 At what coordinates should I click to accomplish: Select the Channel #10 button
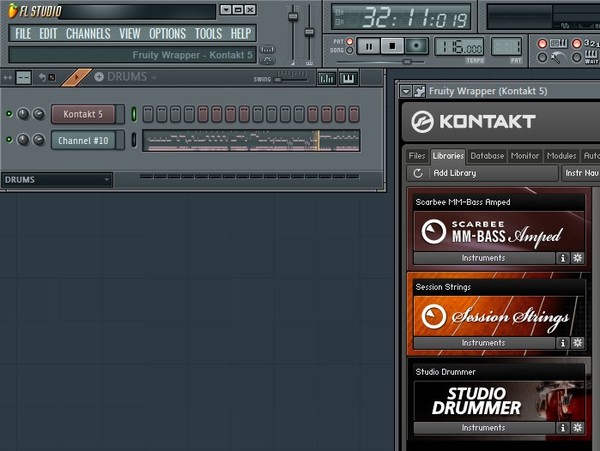83,140
